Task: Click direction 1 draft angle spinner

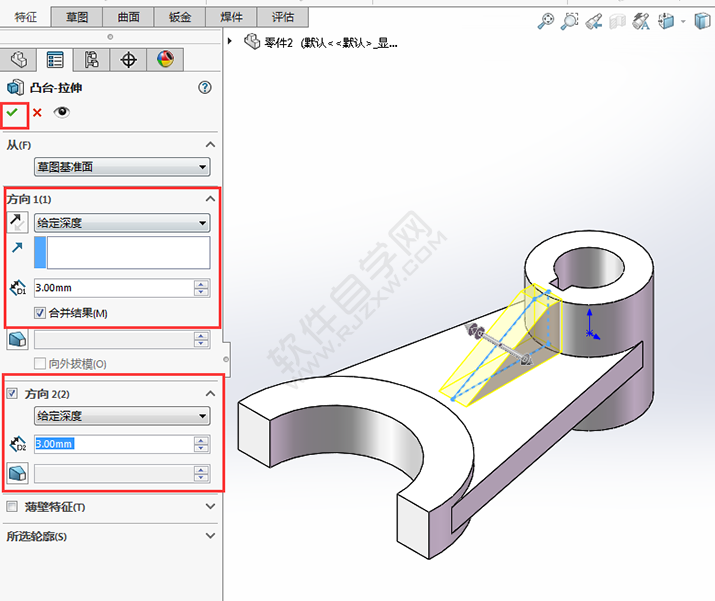Action: pyautogui.click(x=202, y=340)
